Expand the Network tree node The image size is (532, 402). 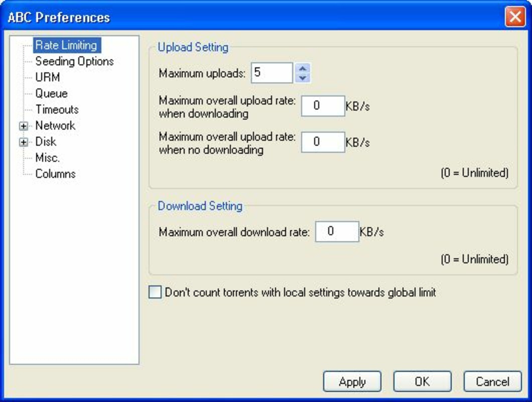24,126
